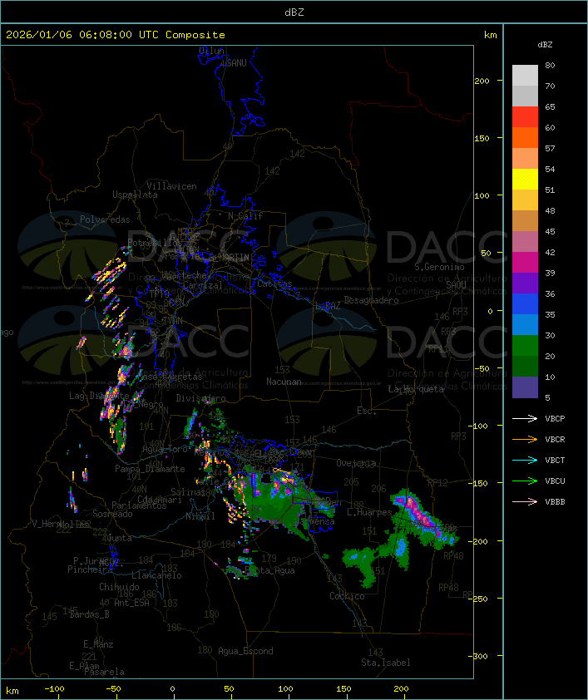
Task: Click the 'Pasarela' place label
Action: coord(104,672)
